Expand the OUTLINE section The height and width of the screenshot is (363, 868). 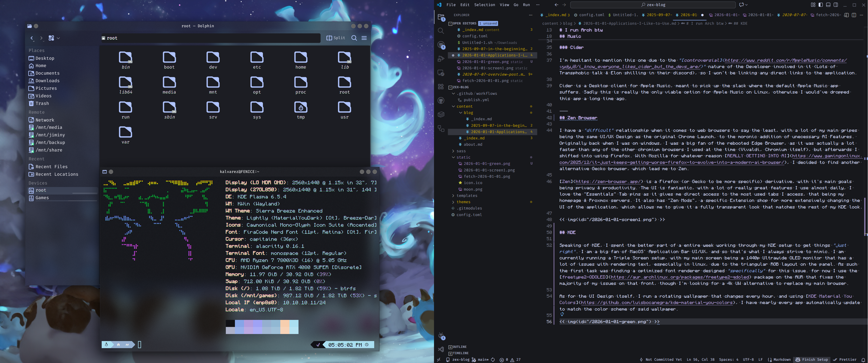coord(459,347)
